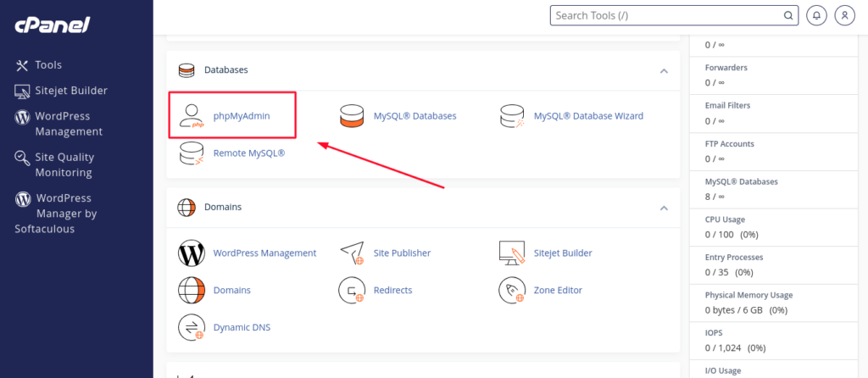Click the cPanel logo
This screenshot has height=378, width=868.
(52, 25)
